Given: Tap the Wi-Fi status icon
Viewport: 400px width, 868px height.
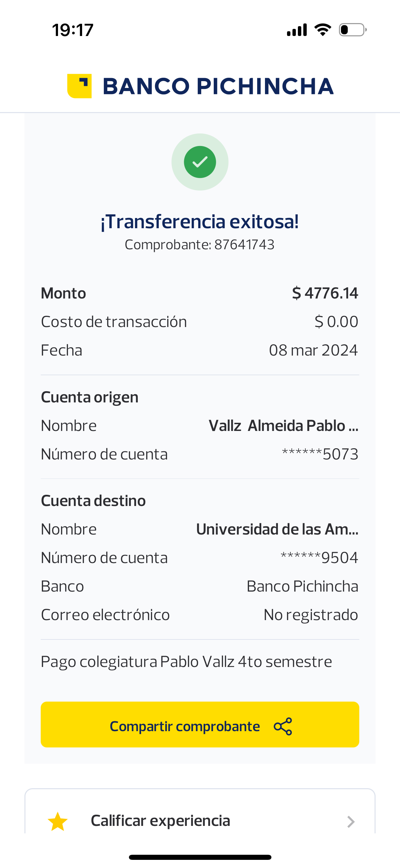Looking at the screenshot, I should [x=323, y=30].
